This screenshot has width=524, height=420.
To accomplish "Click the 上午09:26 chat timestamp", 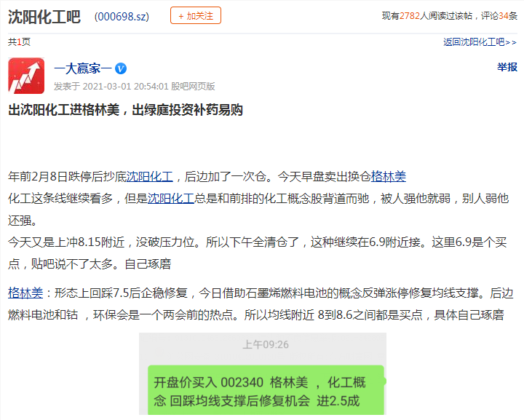I will [266, 344].
